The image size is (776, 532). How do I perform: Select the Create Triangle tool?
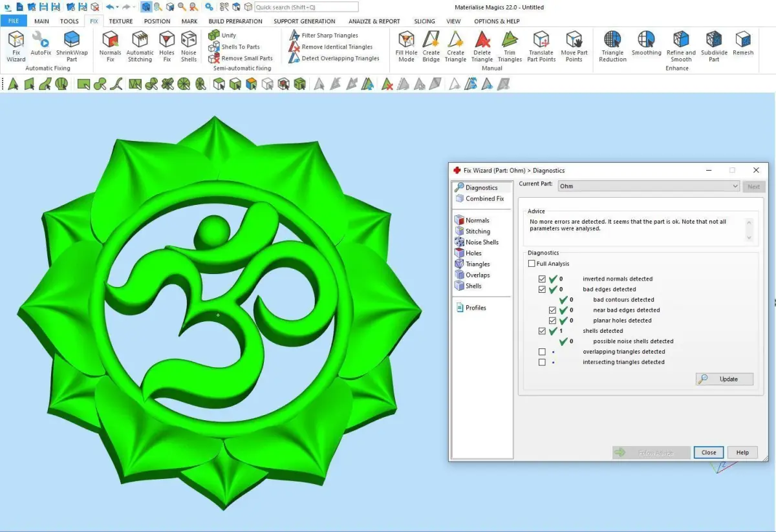pos(455,46)
